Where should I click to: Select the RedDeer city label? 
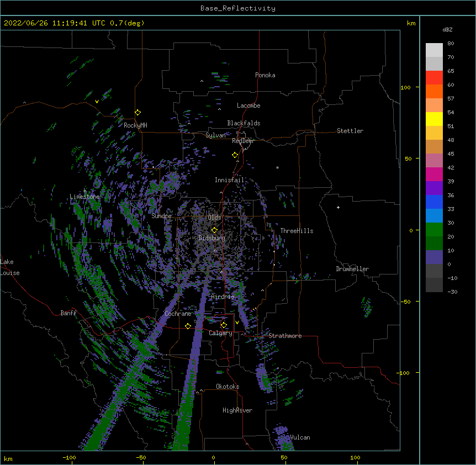pos(243,141)
